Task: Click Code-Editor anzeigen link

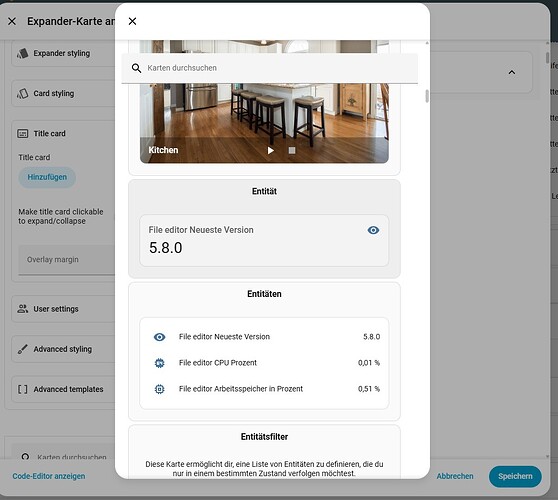Action: click(49, 476)
